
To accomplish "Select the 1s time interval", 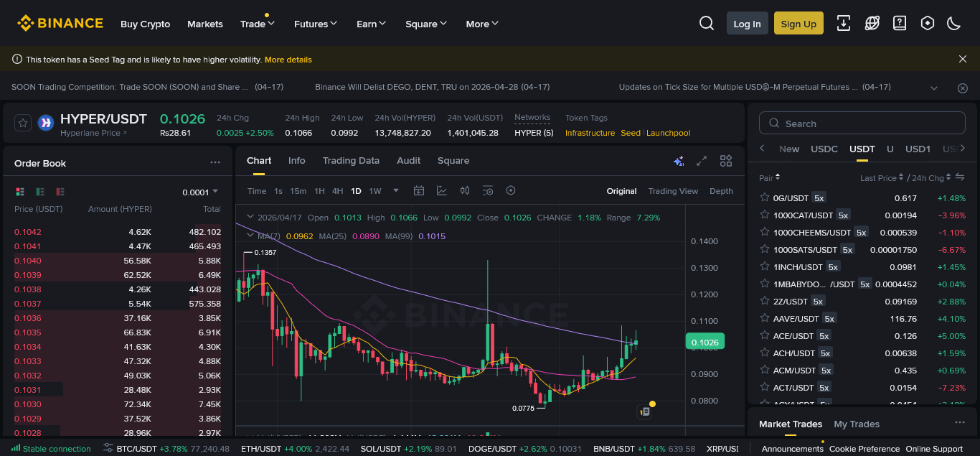I will click(278, 191).
